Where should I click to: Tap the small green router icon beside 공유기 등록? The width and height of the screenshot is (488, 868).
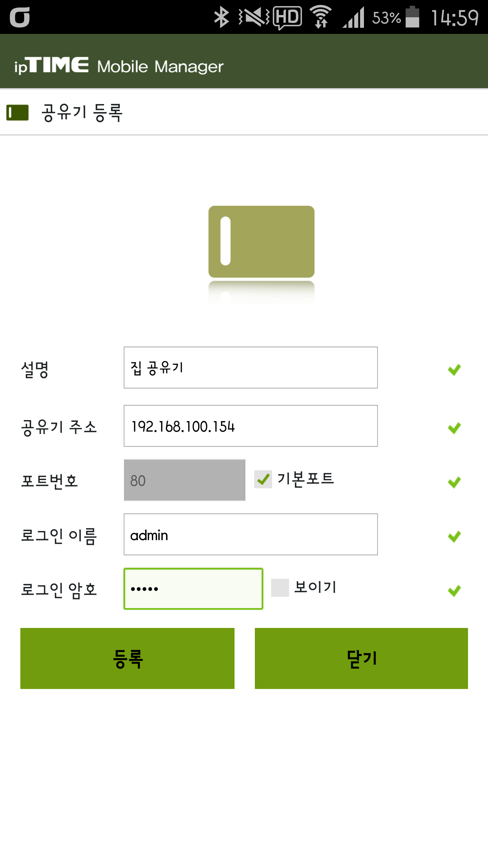[18, 113]
